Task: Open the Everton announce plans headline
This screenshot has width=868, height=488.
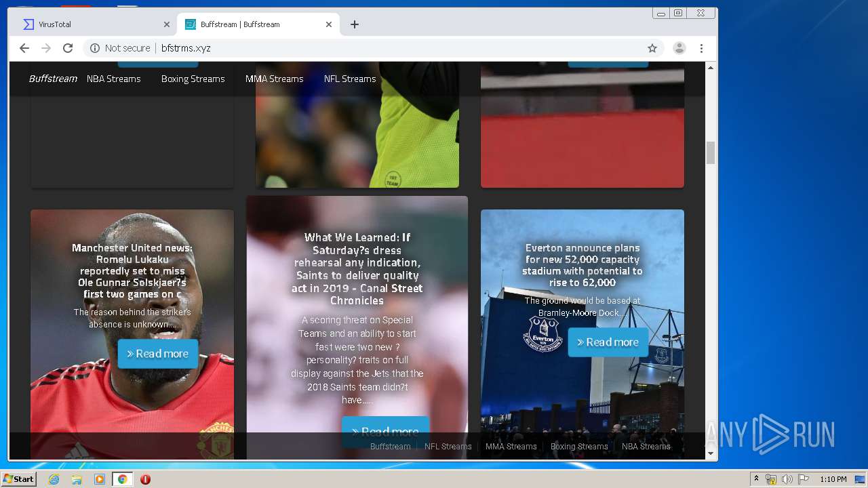Action: [x=583, y=265]
